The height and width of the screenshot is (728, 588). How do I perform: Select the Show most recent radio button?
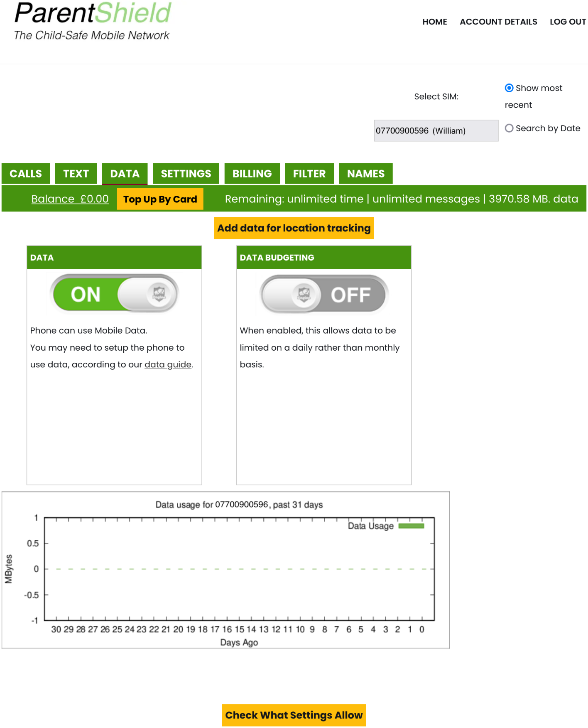click(509, 88)
